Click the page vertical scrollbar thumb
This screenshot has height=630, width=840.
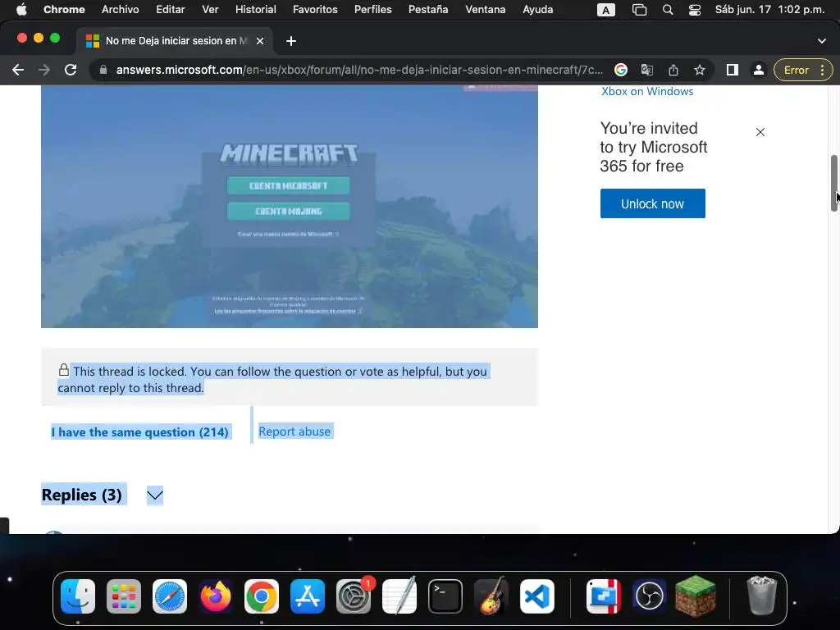point(834,183)
